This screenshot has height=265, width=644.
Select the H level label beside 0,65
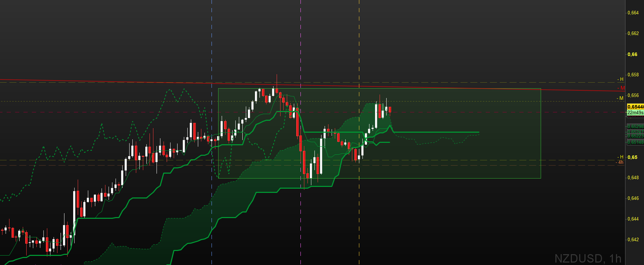pyautogui.click(x=621, y=157)
